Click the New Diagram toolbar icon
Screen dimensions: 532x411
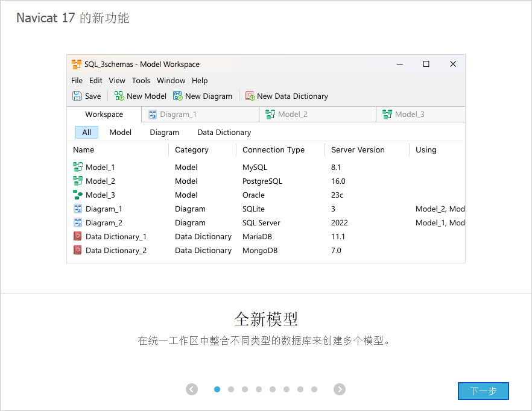point(178,96)
